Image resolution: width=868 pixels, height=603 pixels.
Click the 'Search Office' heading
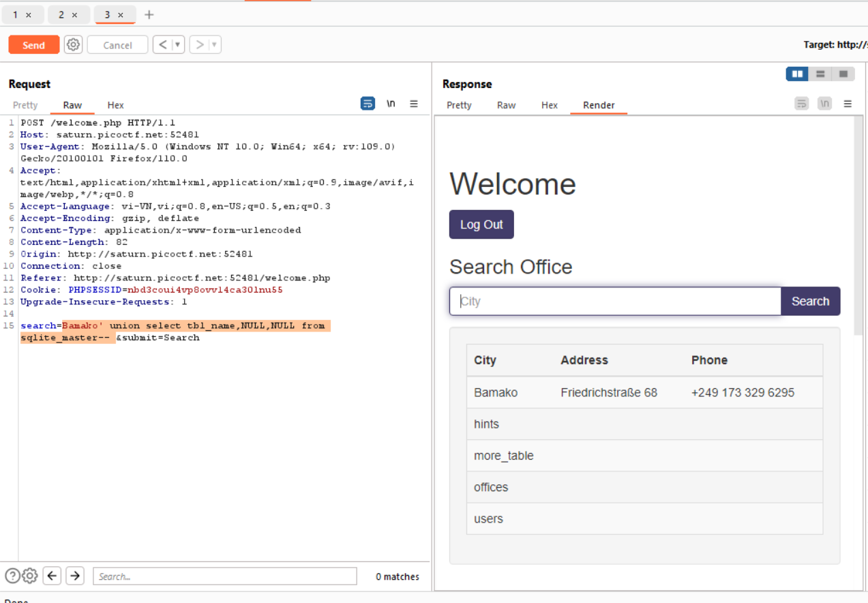tap(511, 267)
